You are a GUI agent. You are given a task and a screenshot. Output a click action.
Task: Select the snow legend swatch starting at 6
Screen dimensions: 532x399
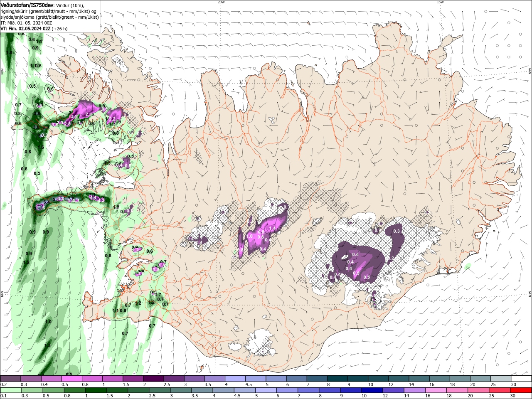pyautogui.click(x=296, y=379)
